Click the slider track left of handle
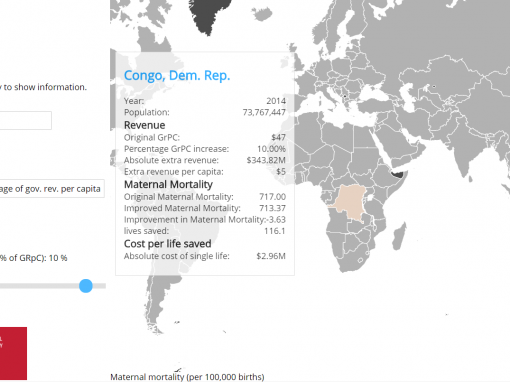 point(39,286)
